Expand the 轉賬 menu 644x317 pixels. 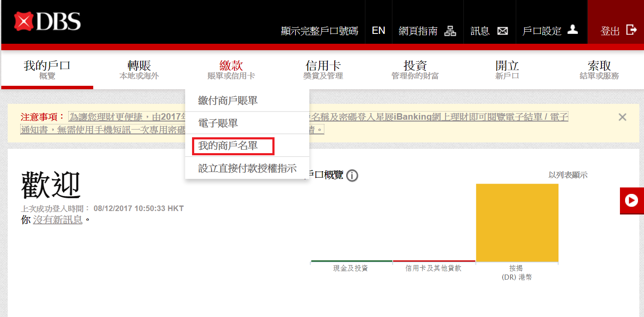point(139,69)
